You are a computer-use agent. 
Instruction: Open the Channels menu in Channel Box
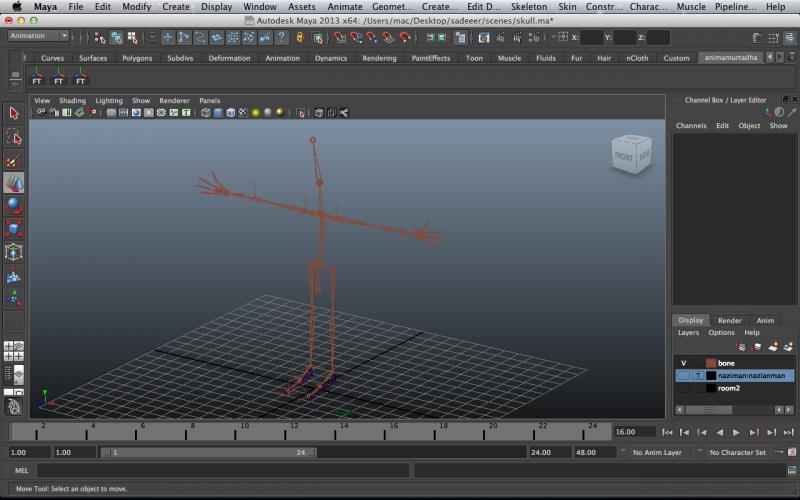pos(691,126)
